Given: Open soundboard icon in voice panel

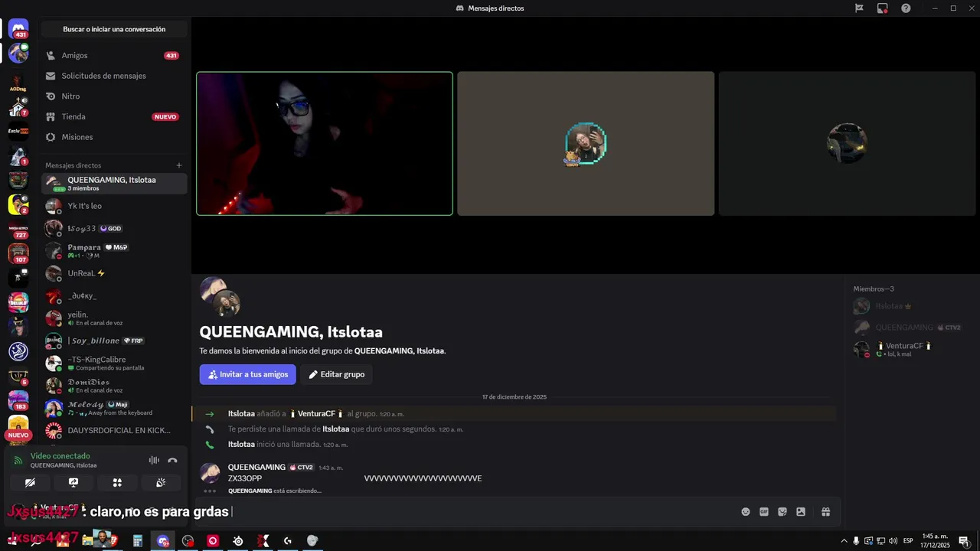Looking at the screenshot, I should (x=161, y=482).
